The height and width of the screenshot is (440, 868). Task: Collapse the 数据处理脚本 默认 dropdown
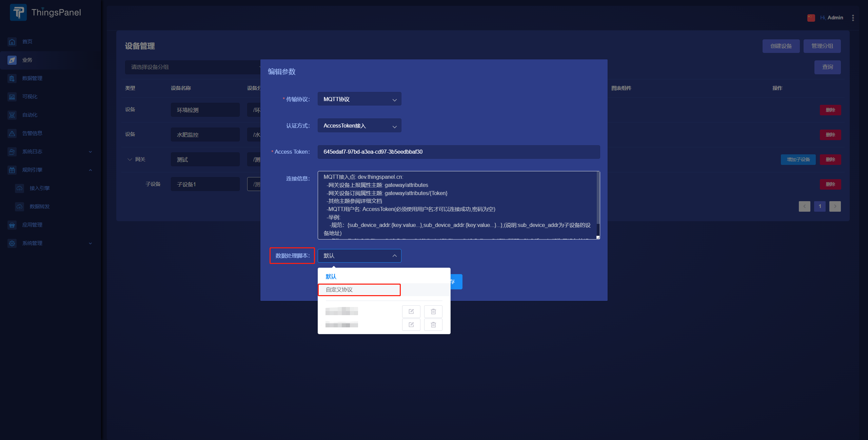tap(359, 256)
